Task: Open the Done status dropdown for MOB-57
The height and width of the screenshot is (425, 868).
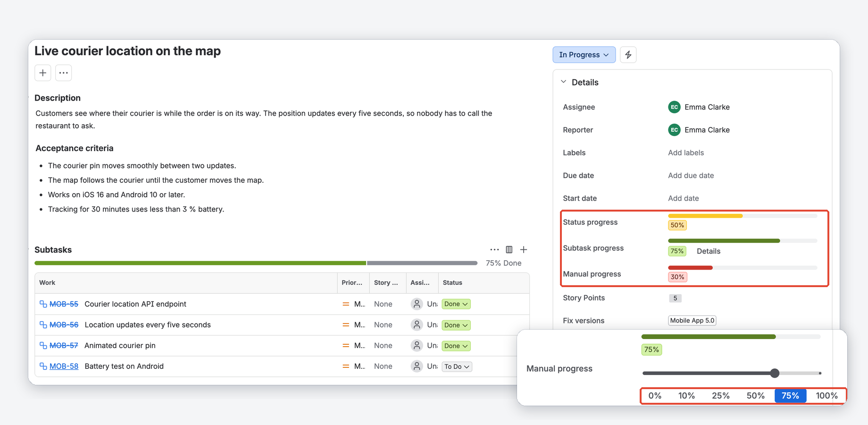Action: [456, 346]
